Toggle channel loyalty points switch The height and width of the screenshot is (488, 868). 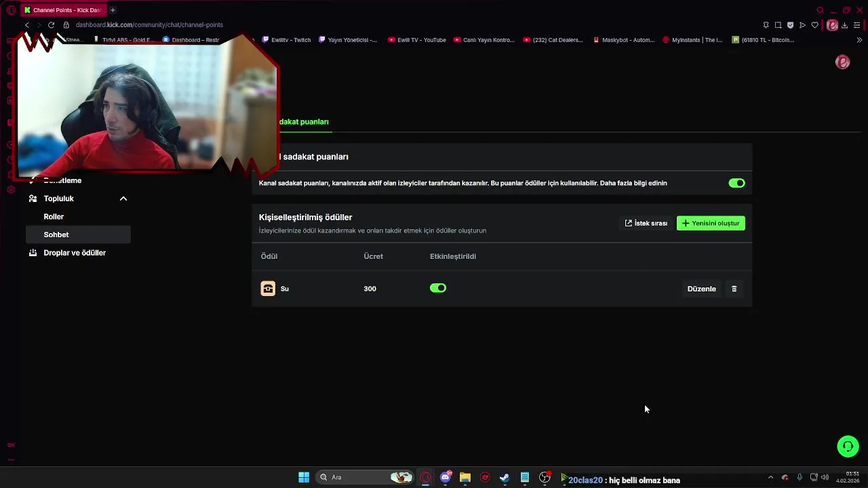tap(736, 183)
